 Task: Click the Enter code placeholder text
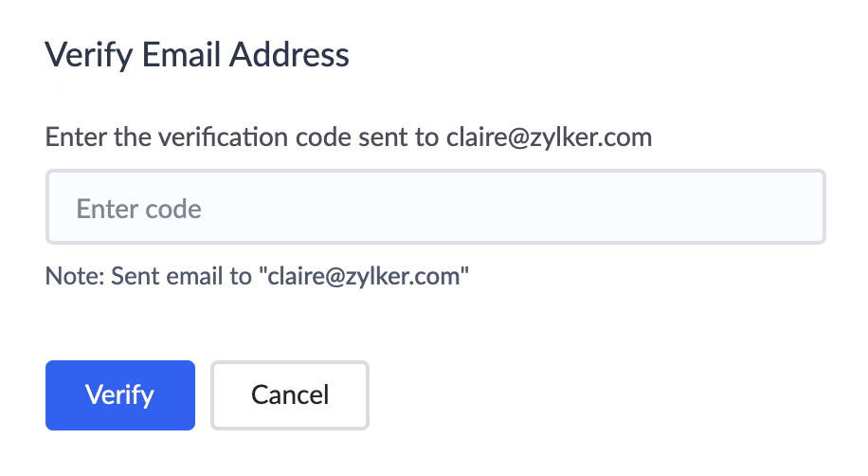point(139,209)
